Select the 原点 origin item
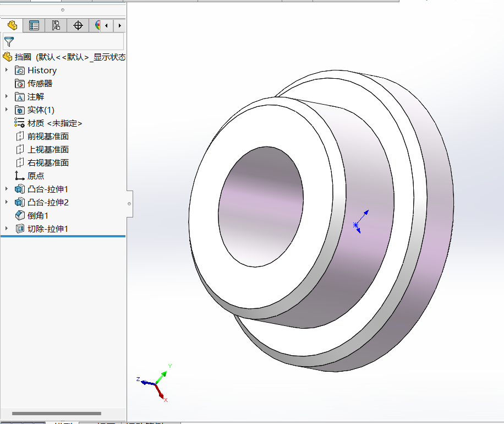Viewport: 504px width, 424px height. click(x=36, y=176)
